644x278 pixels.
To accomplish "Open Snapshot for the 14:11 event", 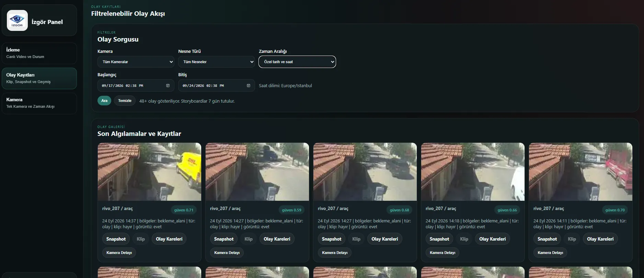I will [x=547, y=239].
